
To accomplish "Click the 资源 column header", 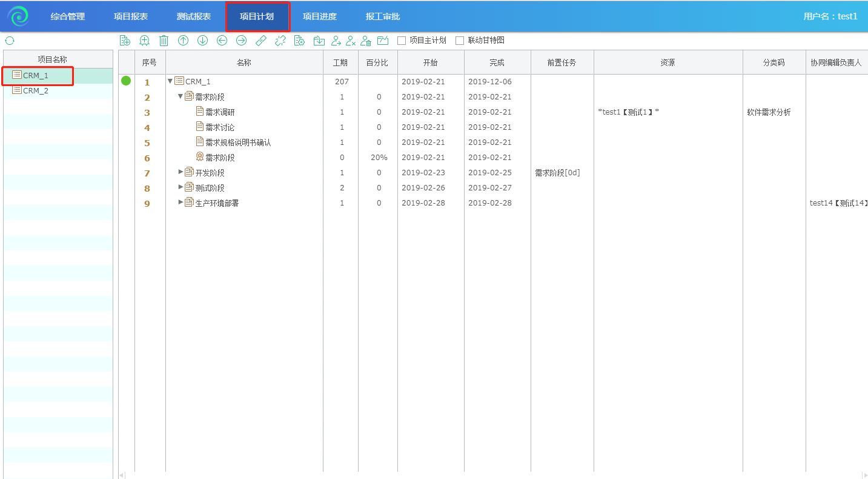I will (668, 62).
